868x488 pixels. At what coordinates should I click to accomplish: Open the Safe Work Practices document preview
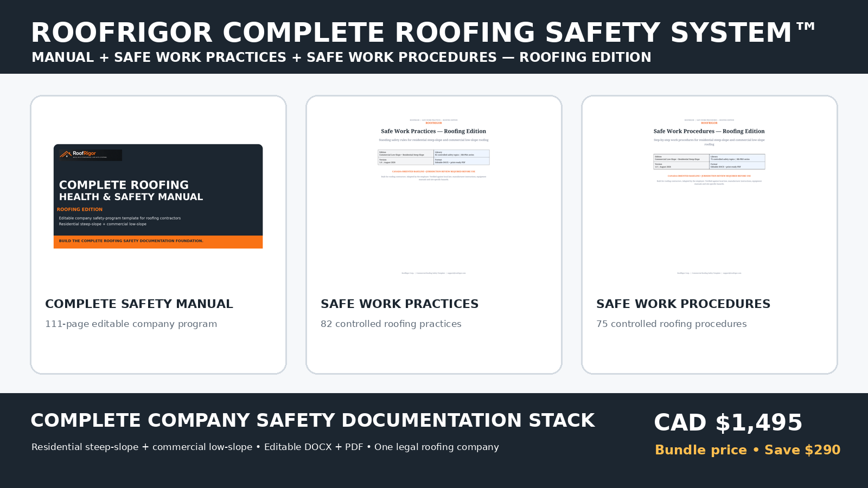point(433,196)
